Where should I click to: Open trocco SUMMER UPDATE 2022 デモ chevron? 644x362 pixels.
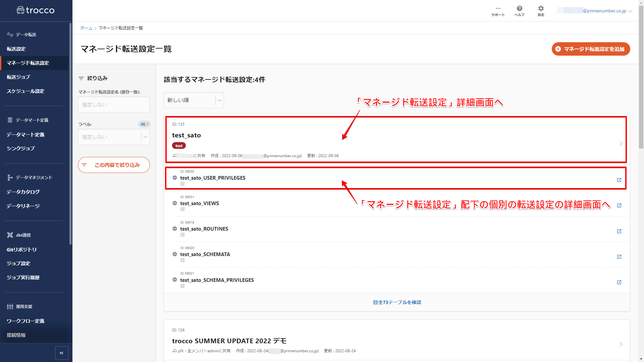pos(621,344)
